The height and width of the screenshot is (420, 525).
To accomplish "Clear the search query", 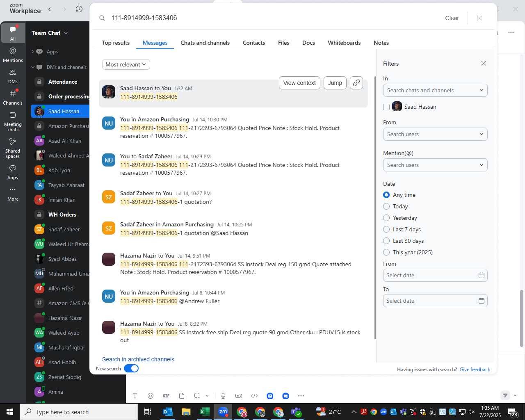I will coord(452,18).
